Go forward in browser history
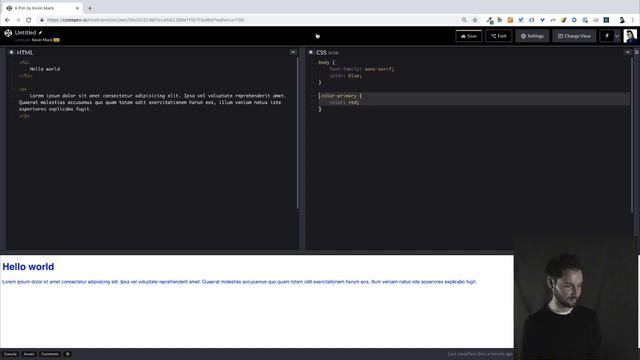The image size is (640, 360). tap(18, 20)
